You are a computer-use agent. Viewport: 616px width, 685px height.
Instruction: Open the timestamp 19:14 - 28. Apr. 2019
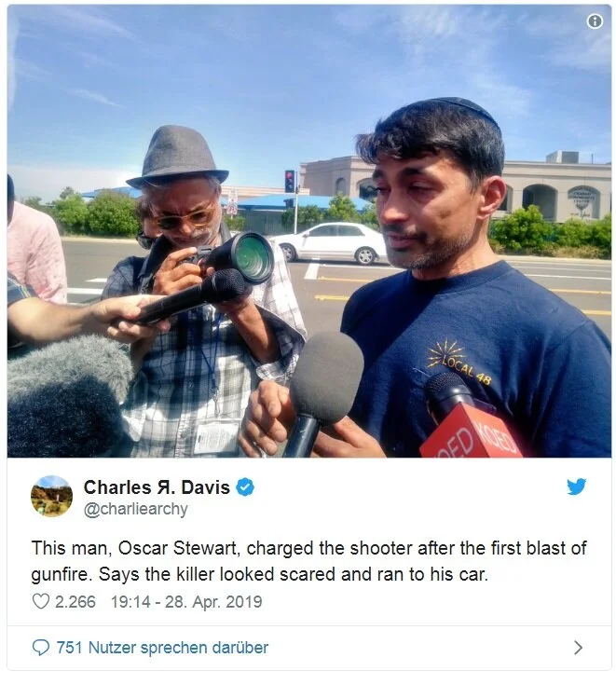pos(186,602)
